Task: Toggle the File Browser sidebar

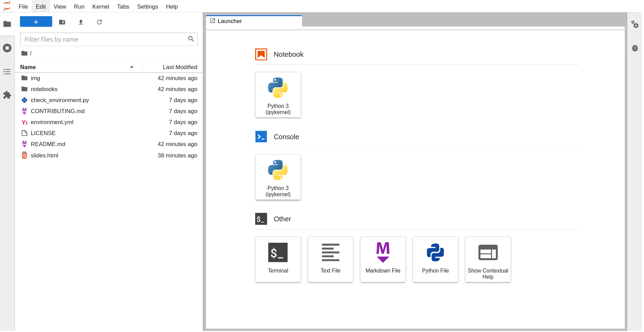Action: [7, 24]
